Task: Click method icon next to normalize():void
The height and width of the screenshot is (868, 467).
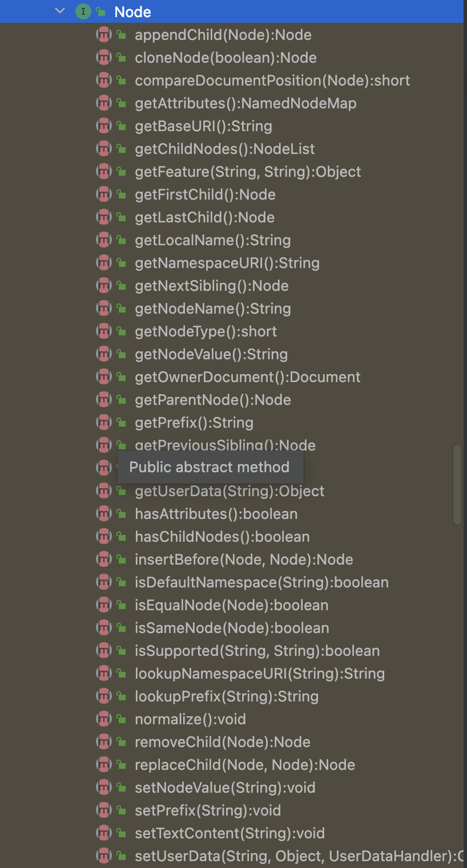Action: (103, 719)
